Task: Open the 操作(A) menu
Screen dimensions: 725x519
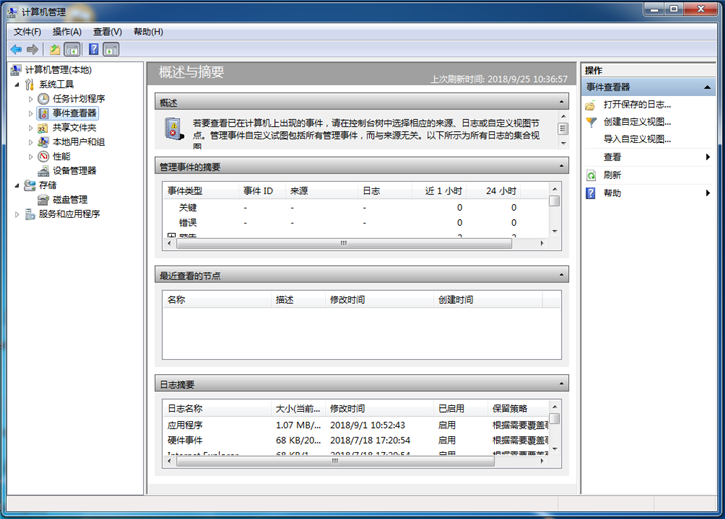Action: tap(67, 31)
